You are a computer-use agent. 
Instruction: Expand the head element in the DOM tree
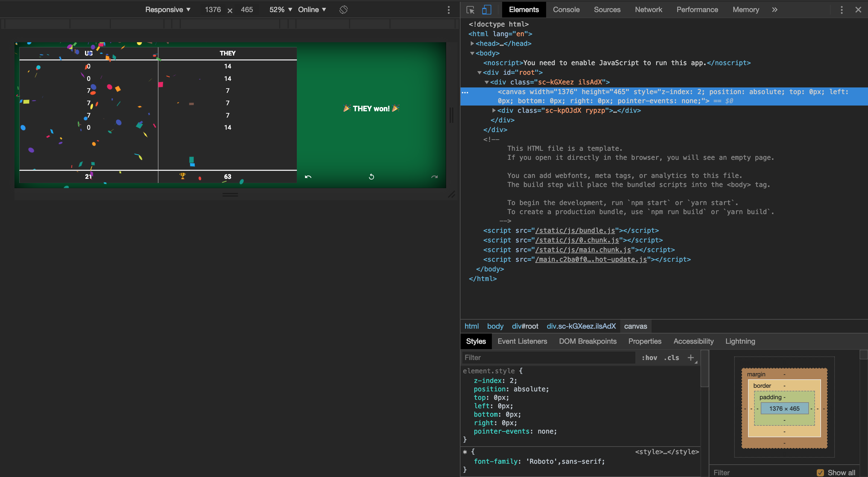(472, 43)
